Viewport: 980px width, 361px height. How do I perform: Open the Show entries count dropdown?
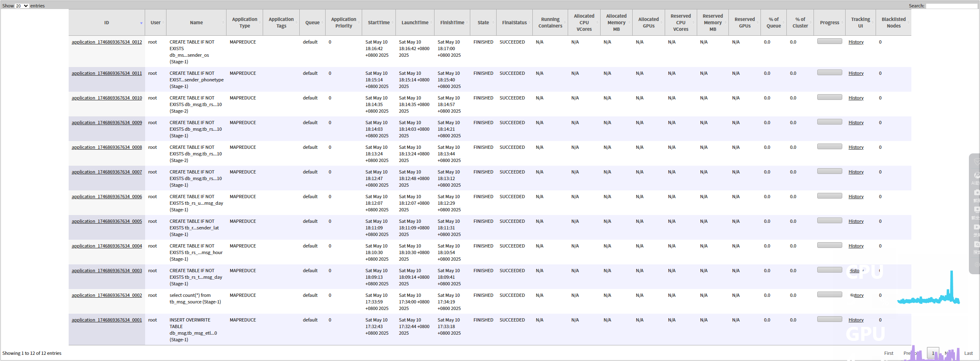(x=22, y=6)
